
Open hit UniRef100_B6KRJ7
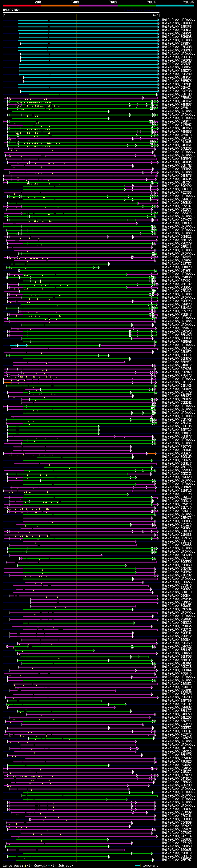177,463
